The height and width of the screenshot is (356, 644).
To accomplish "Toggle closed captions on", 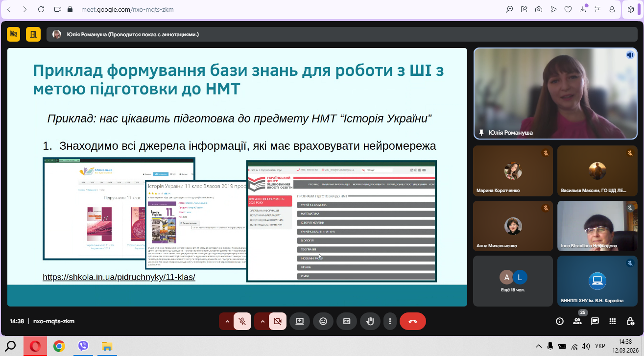I will [347, 321].
